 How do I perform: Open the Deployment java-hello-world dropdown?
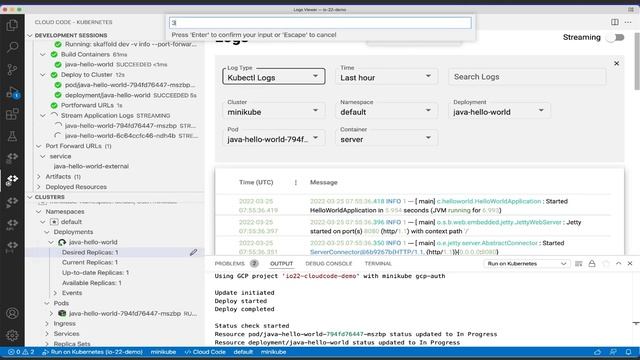[499, 111]
